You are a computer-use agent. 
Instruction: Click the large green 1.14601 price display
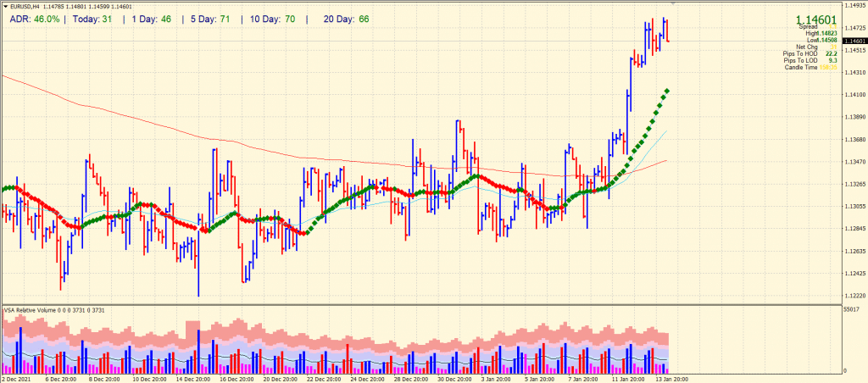point(816,20)
